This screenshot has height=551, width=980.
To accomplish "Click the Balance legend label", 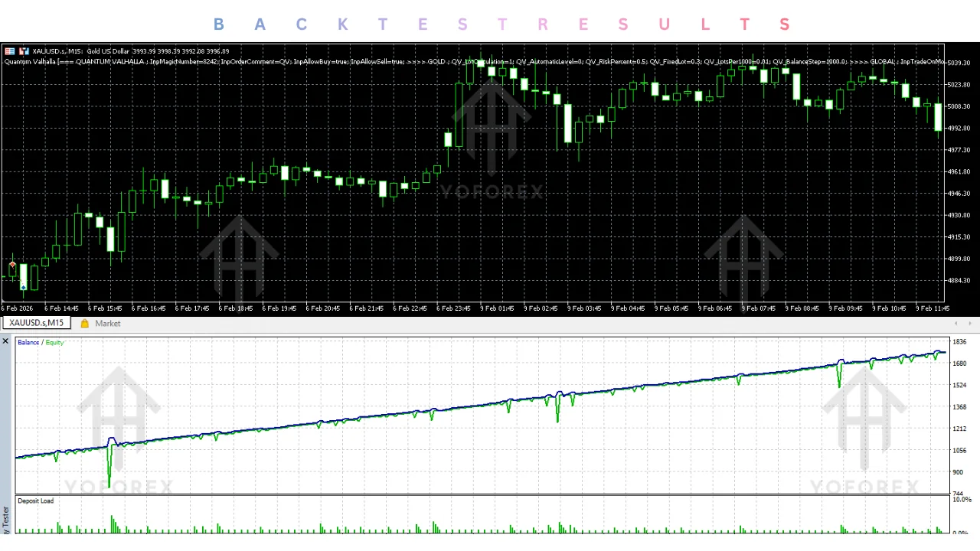I will pos(28,342).
